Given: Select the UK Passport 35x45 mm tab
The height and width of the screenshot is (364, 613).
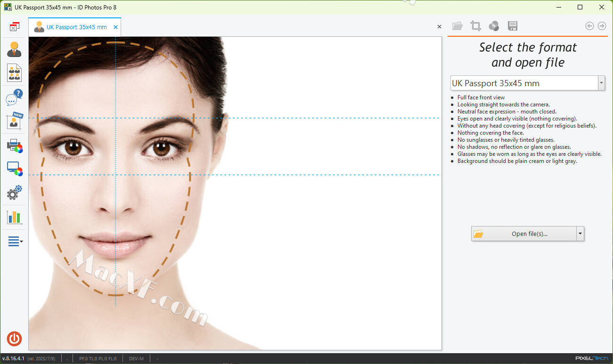Looking at the screenshot, I should 74,27.
